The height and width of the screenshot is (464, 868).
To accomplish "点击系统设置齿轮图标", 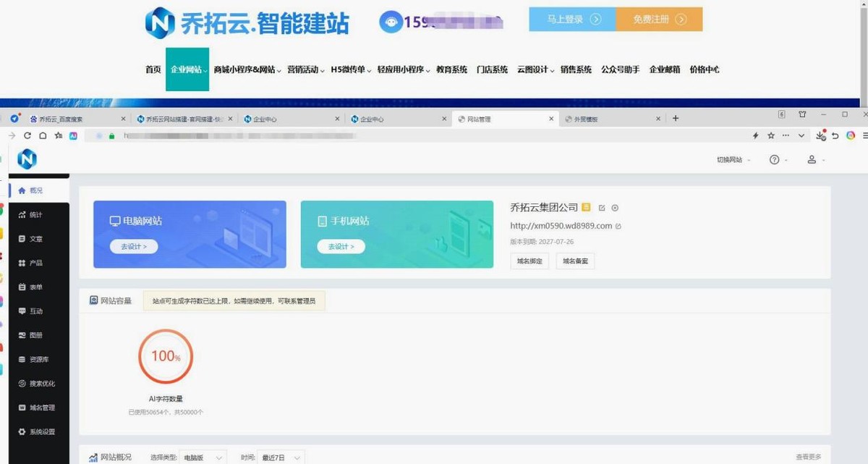I will click(22, 431).
